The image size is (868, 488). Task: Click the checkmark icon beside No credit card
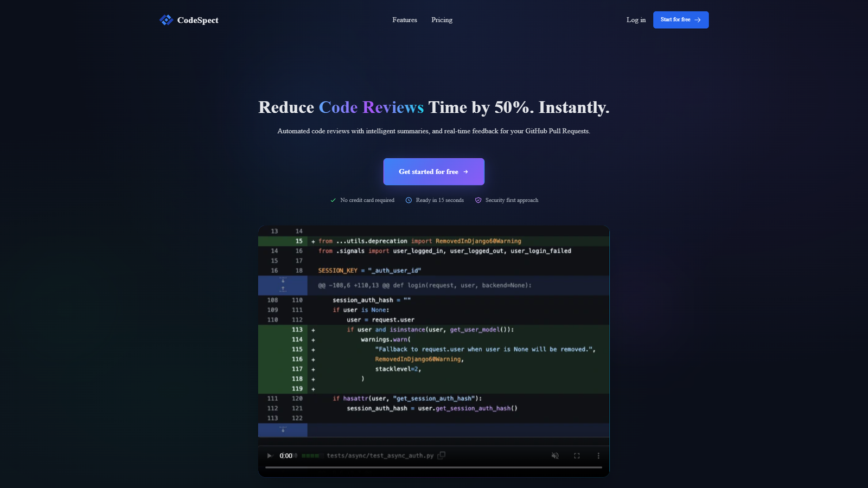(x=333, y=200)
